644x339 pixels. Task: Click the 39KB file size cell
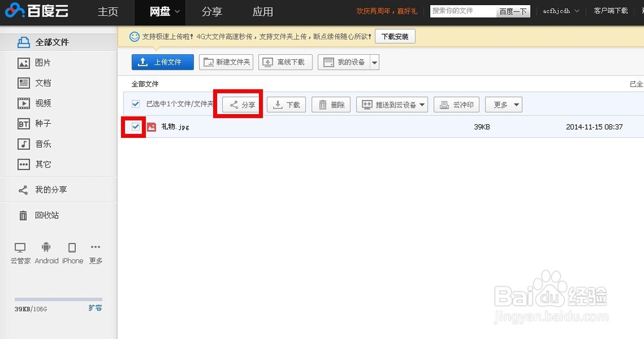pos(482,127)
